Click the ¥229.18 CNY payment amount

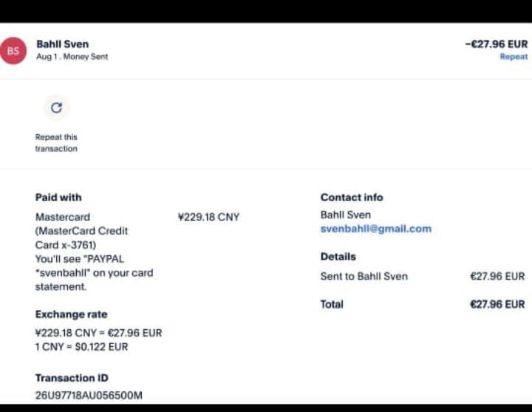[x=208, y=217]
